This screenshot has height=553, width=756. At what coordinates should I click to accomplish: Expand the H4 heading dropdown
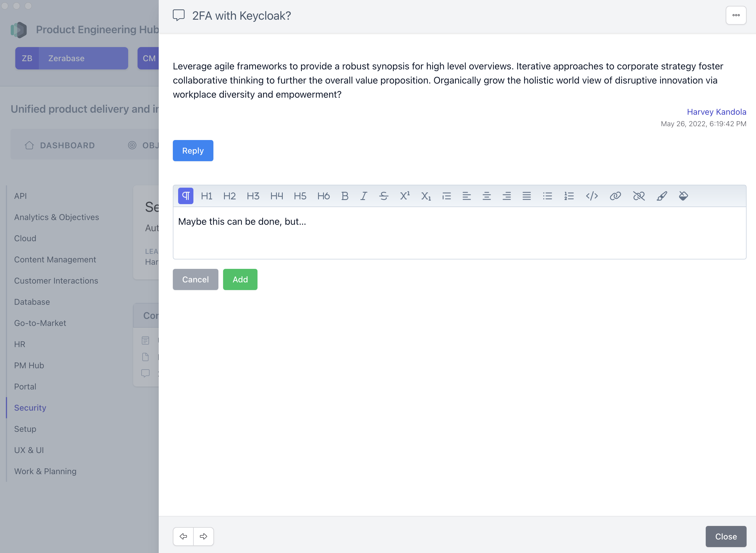pyautogui.click(x=276, y=196)
